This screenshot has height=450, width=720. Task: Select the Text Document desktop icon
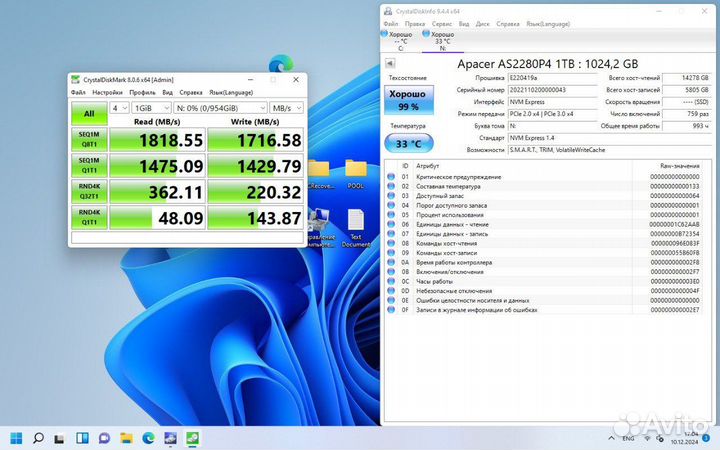356,228
